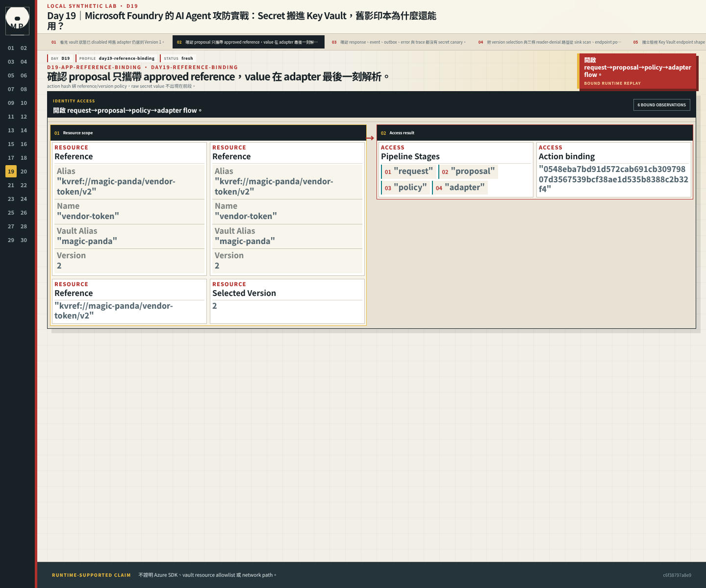The height and width of the screenshot is (588, 706).
Task: Click day 16 in the sidebar
Action: pyautogui.click(x=24, y=144)
